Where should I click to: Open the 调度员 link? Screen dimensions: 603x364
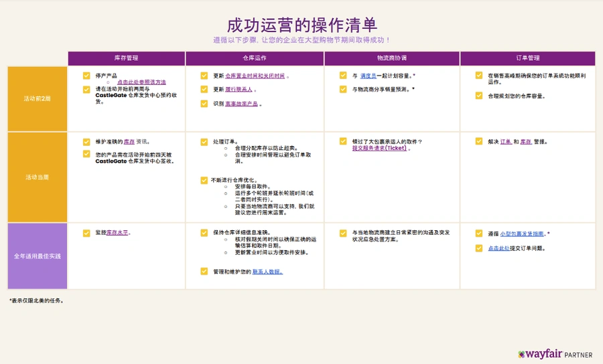[368, 76]
